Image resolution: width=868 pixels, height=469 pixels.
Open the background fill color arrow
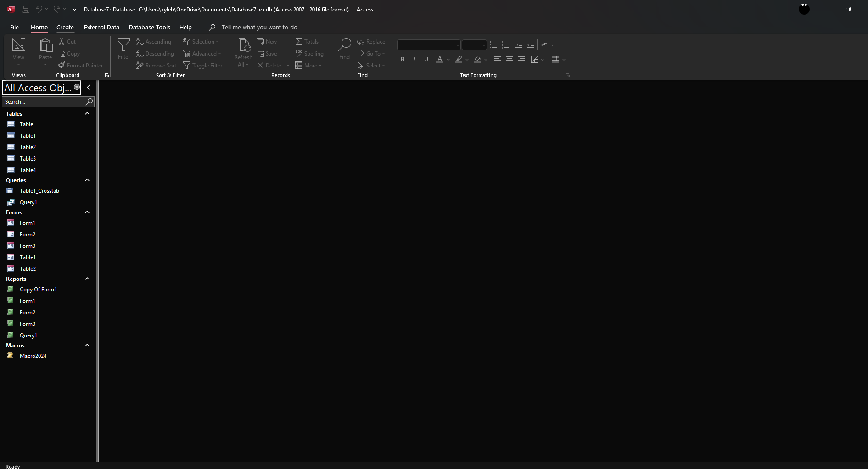[x=486, y=60]
